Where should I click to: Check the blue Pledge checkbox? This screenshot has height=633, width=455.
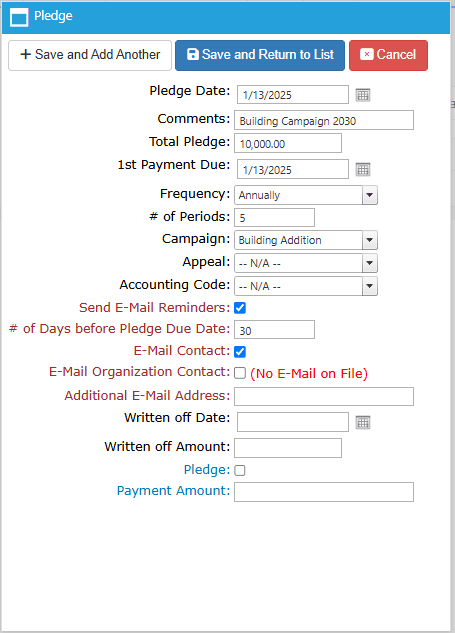coord(240,470)
